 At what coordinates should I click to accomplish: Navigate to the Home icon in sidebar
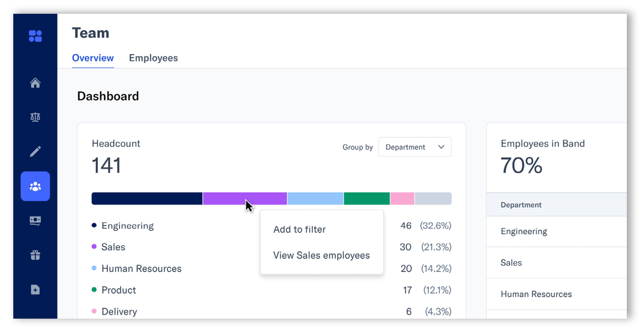[x=35, y=83]
